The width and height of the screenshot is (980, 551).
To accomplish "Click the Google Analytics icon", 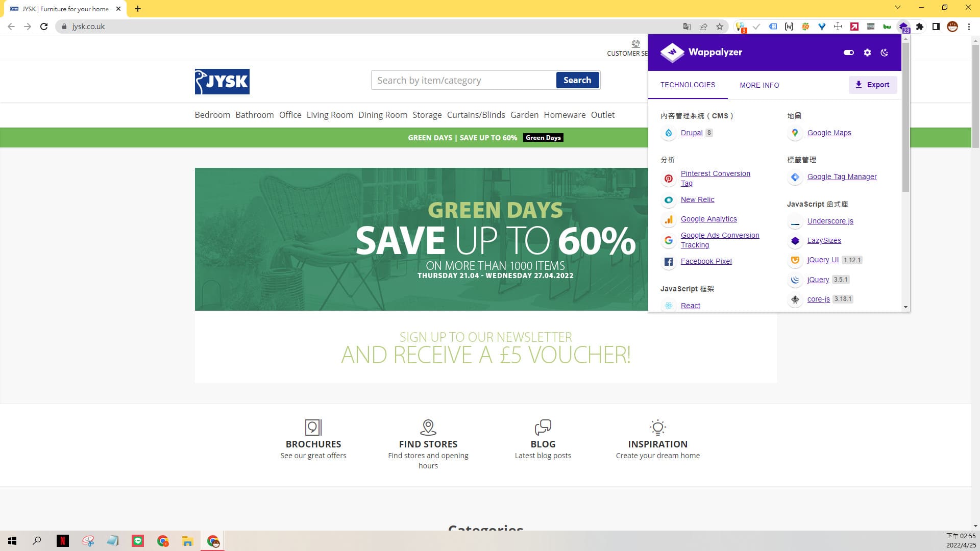I will tap(668, 219).
